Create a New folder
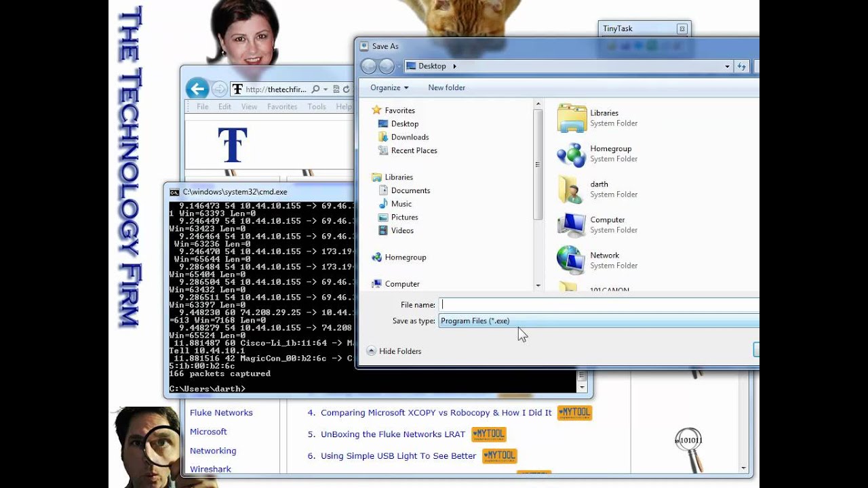This screenshot has width=868, height=488. pyautogui.click(x=447, y=87)
